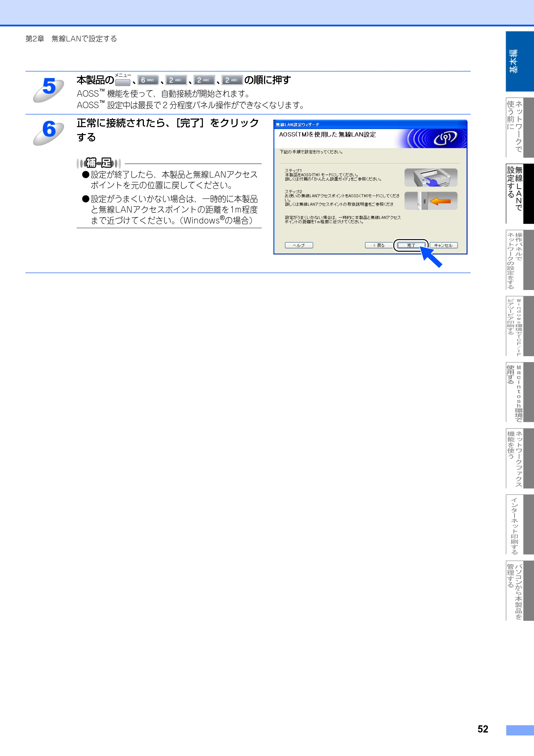Viewport: 534px width, 756px height.
Task: Click the text 下記の手順で設定を行ってください。
Action: click(x=311, y=152)
